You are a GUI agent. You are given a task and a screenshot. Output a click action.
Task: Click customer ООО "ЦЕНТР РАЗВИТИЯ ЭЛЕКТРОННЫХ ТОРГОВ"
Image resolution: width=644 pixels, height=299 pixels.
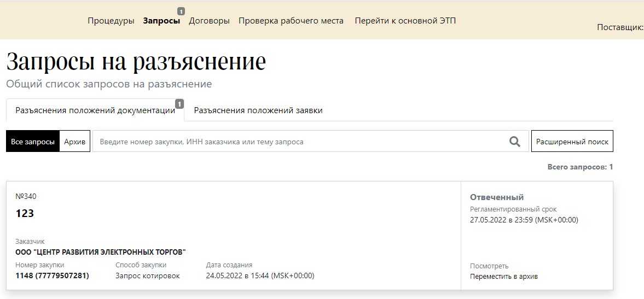point(100,253)
